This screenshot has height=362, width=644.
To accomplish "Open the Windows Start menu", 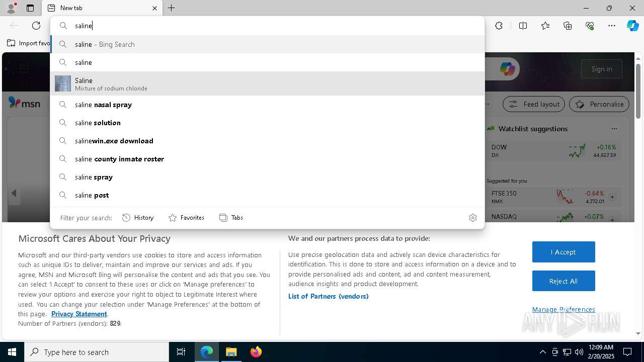I will (x=12, y=352).
